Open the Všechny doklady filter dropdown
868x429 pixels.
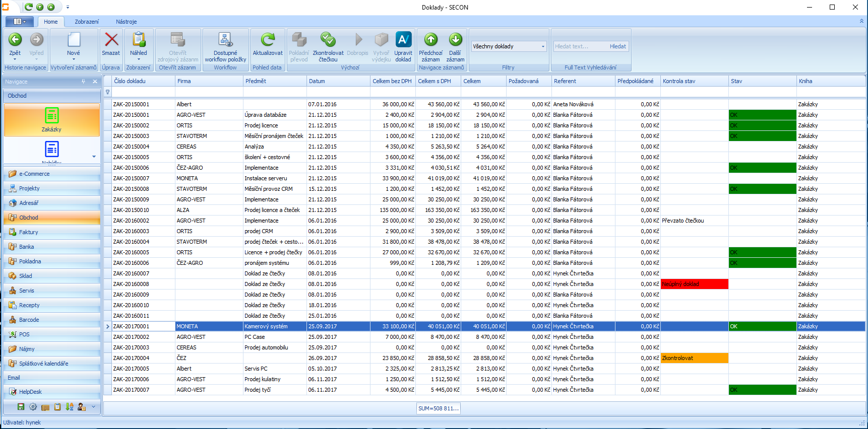coord(543,46)
